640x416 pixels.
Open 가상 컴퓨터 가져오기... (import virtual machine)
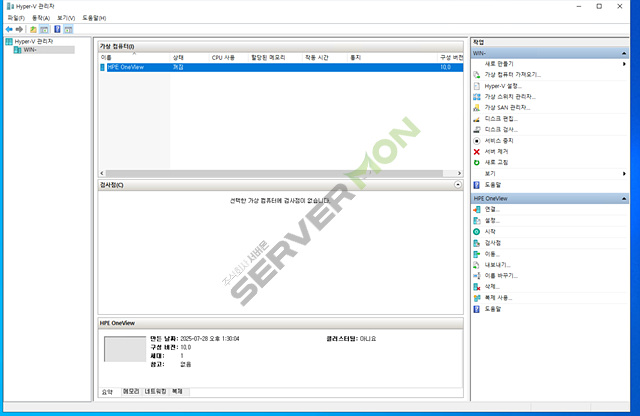coord(512,75)
